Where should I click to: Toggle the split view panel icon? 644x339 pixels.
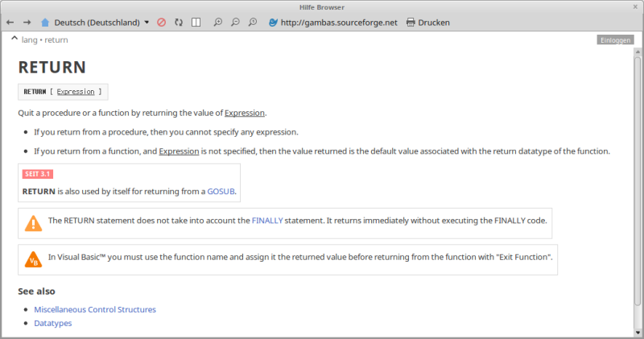point(196,23)
